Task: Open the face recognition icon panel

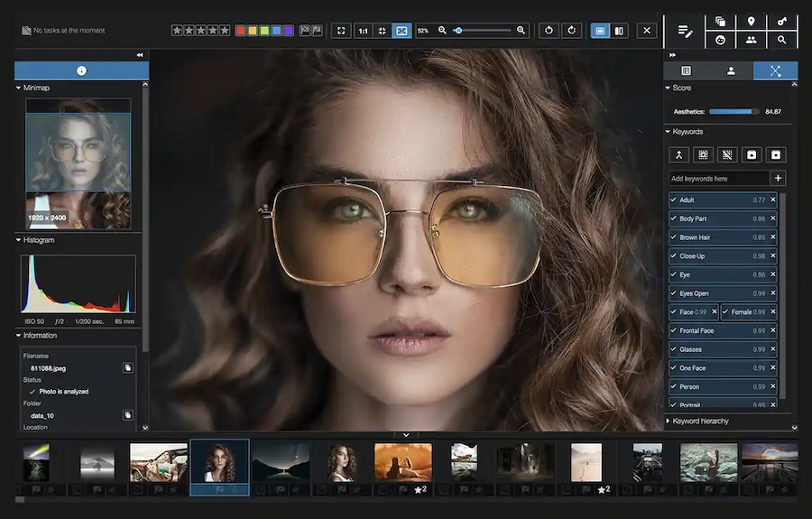Action: [x=720, y=41]
